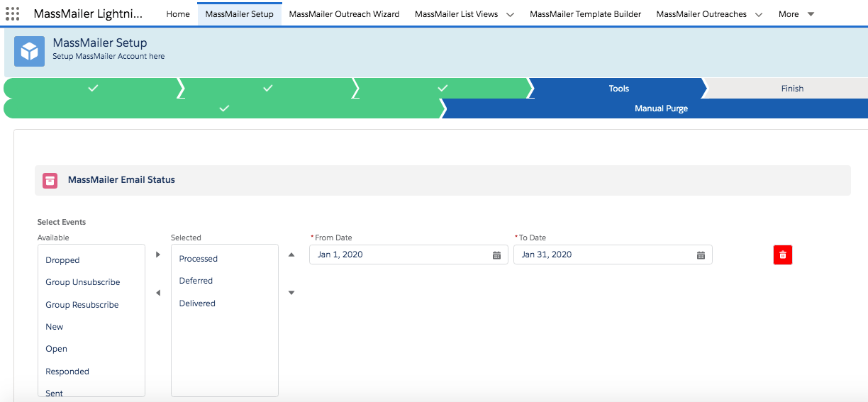Viewport: 868px width, 402px height.
Task: Open the MassMailer Outreaches tab
Action: pos(701,14)
